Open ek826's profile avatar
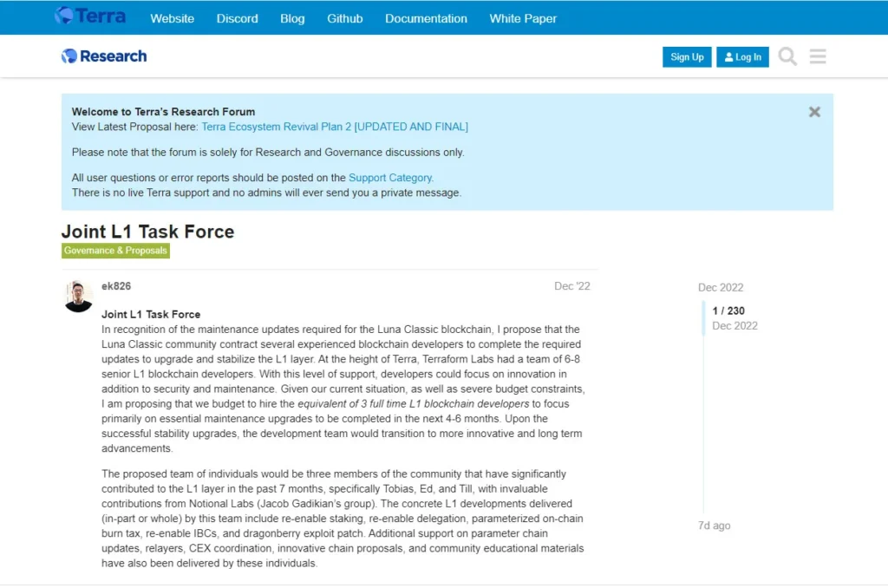Screen dimensions: 888x588 point(79,296)
